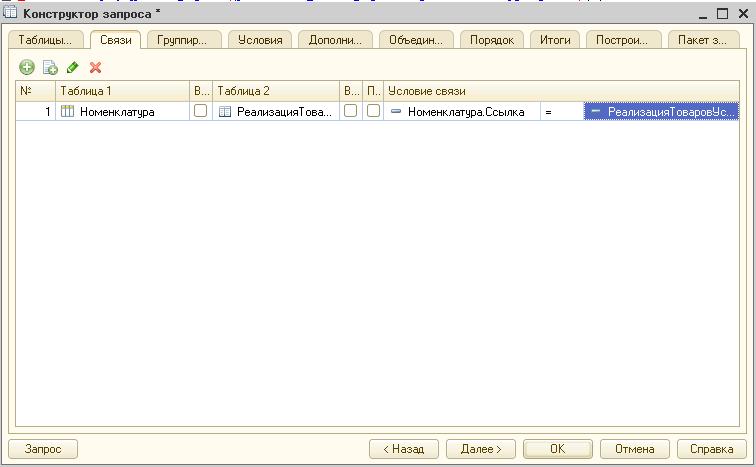Click the Copy link toolbar icon

[x=49, y=67]
